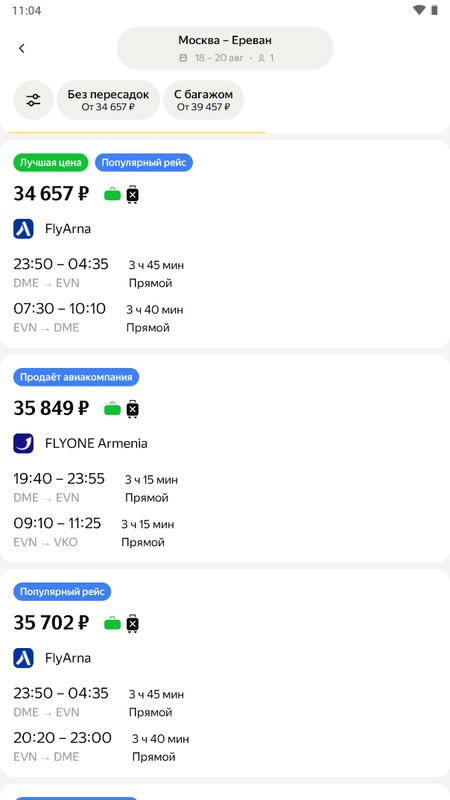
Task: Tap the FlyArna logo in the 35 702 ₽ offer
Action: (x=23, y=658)
